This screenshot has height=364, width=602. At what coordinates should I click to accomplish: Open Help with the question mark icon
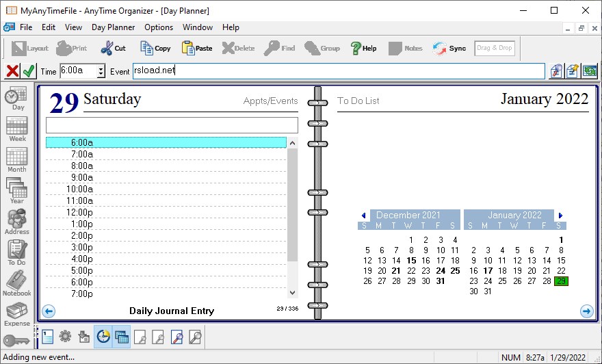pos(356,49)
